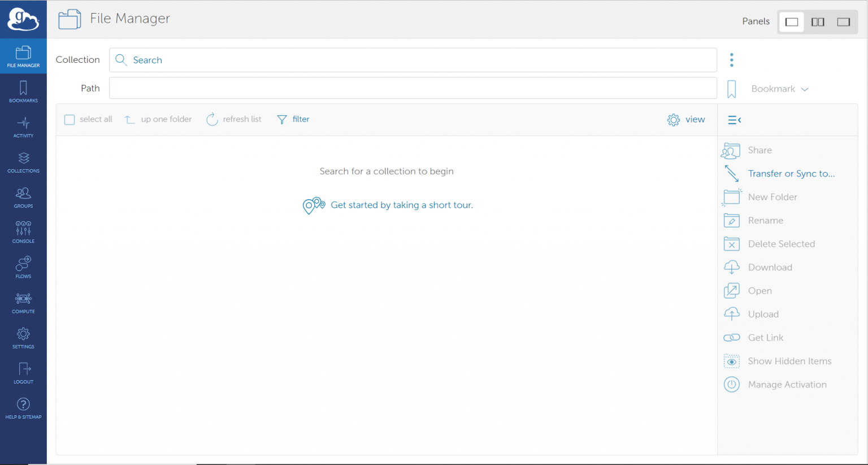This screenshot has height=465, width=868.
Task: Select Transfer or Sync to... option
Action: click(791, 174)
